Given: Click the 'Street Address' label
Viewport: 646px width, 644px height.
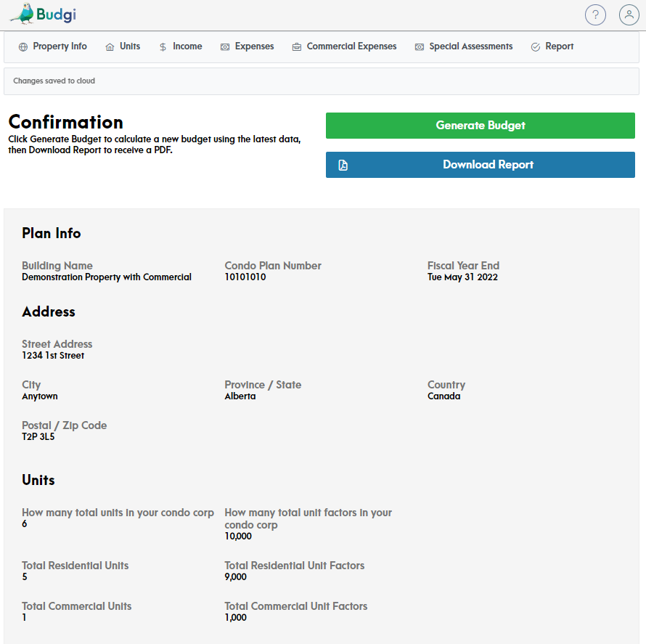Looking at the screenshot, I should pyautogui.click(x=57, y=344).
